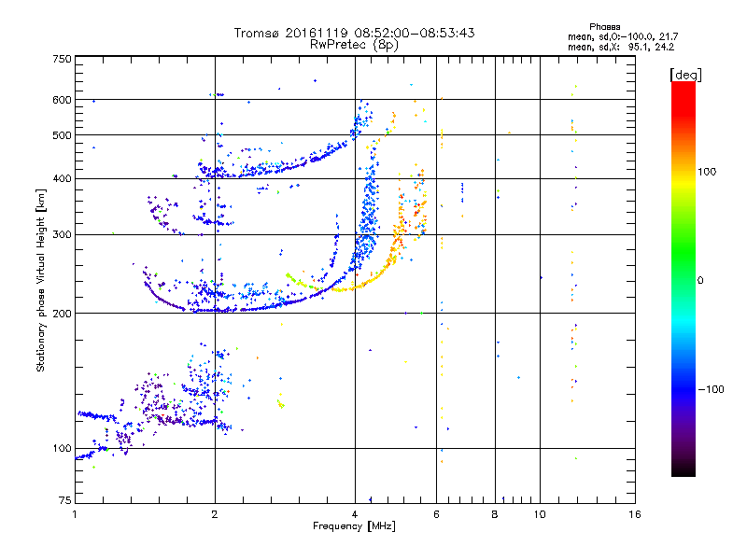This screenshot has height=560, width=747.
Task: Click the y-axis tick label '500'
Action: point(63,135)
